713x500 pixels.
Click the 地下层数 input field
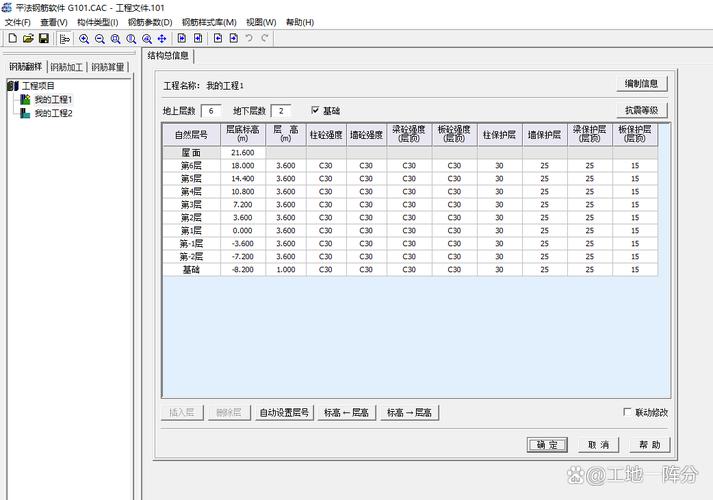281,111
